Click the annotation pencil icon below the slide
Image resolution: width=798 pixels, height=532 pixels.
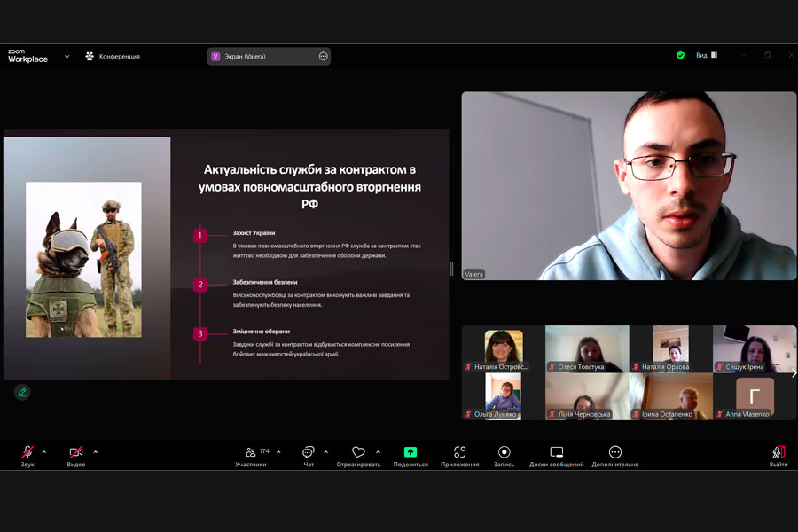[x=22, y=392]
